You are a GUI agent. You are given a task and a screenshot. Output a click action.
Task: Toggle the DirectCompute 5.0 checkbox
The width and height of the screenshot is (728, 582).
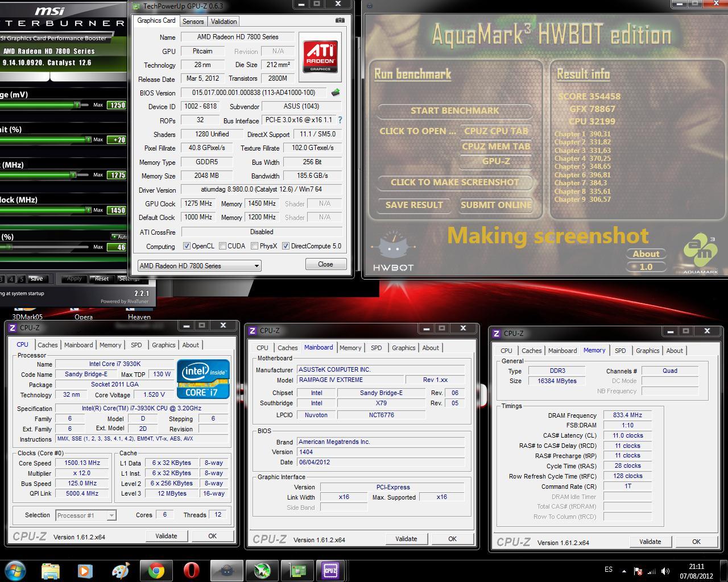286,246
